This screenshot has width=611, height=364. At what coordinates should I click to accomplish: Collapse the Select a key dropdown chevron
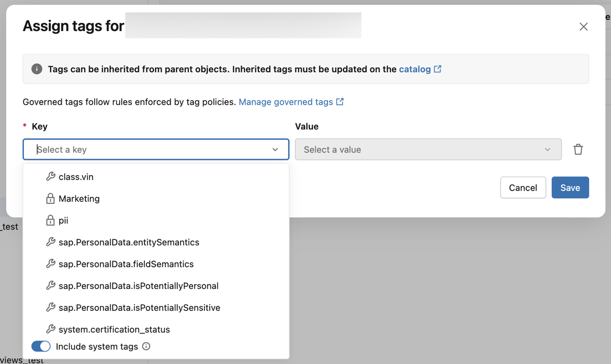pyautogui.click(x=275, y=150)
